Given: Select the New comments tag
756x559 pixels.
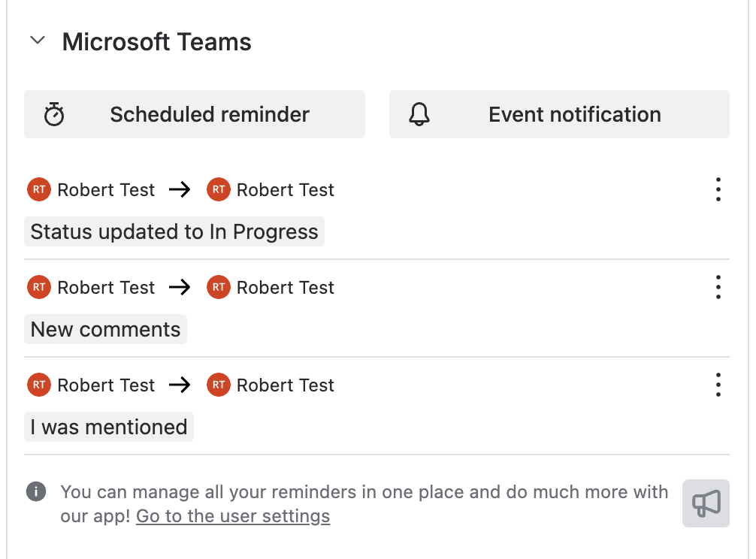Looking at the screenshot, I should [106, 330].
